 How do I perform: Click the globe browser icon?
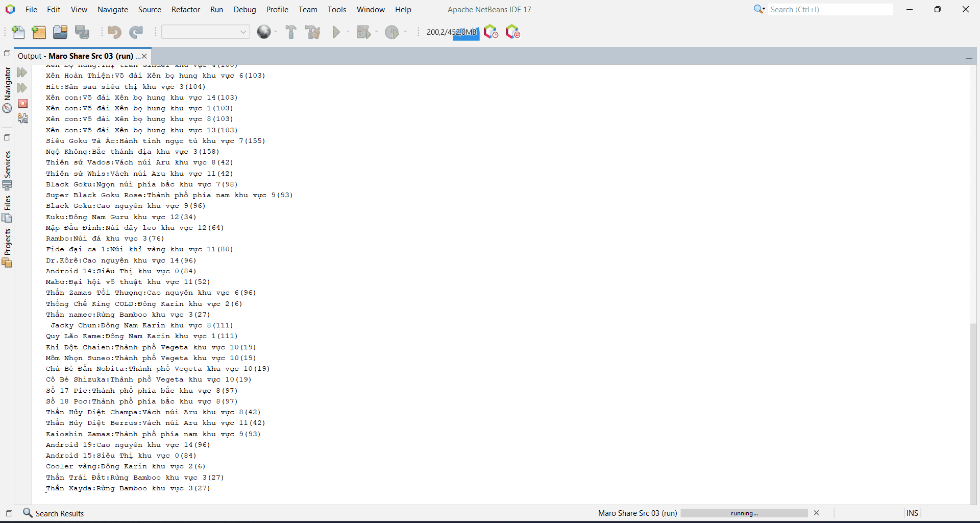coord(264,32)
